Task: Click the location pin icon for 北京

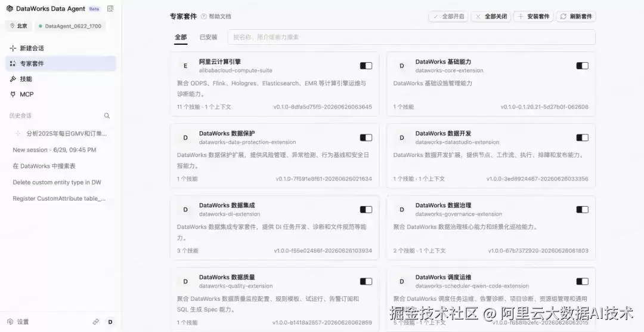Action: 13,26
